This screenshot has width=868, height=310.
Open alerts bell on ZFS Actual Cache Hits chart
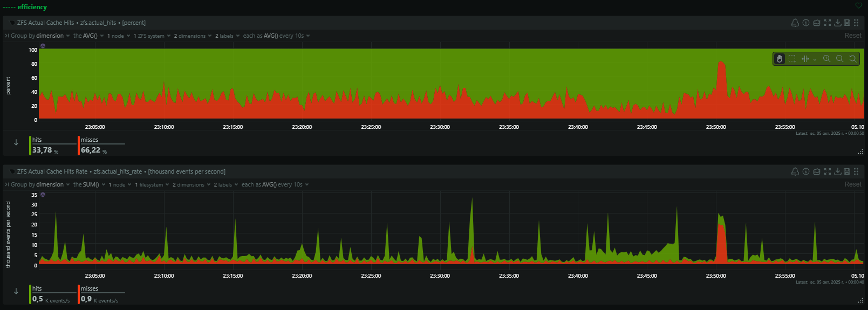pos(795,23)
